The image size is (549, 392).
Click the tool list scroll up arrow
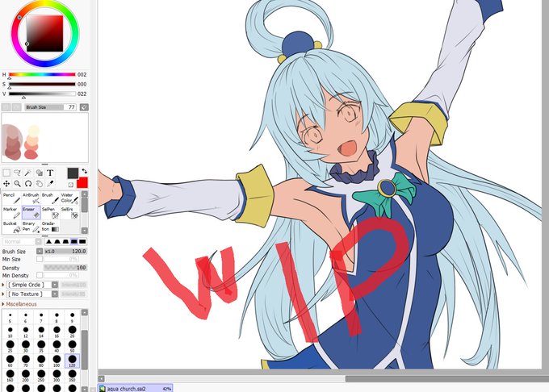(x=85, y=194)
